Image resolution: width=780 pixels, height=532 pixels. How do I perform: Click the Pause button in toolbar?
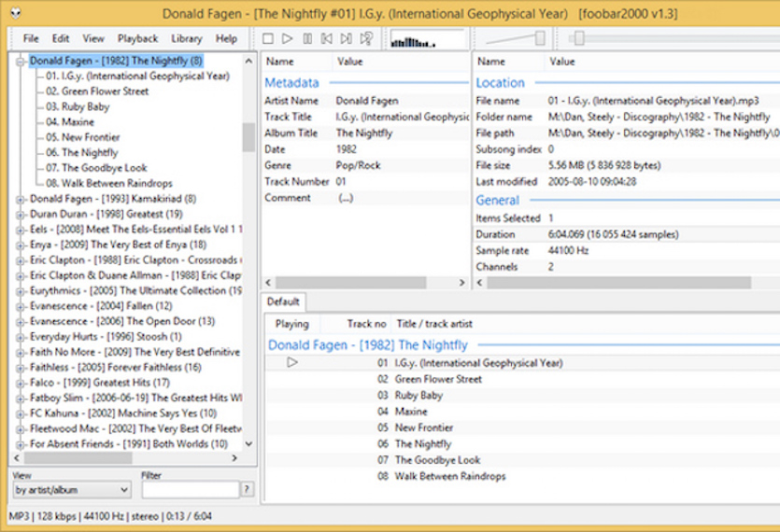[x=307, y=38]
